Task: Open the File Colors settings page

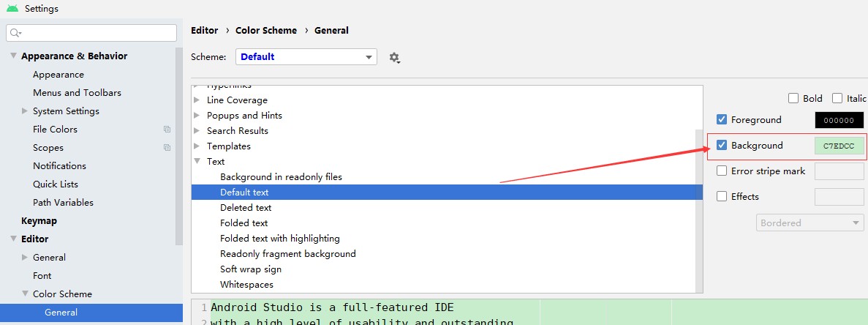Action: point(55,130)
